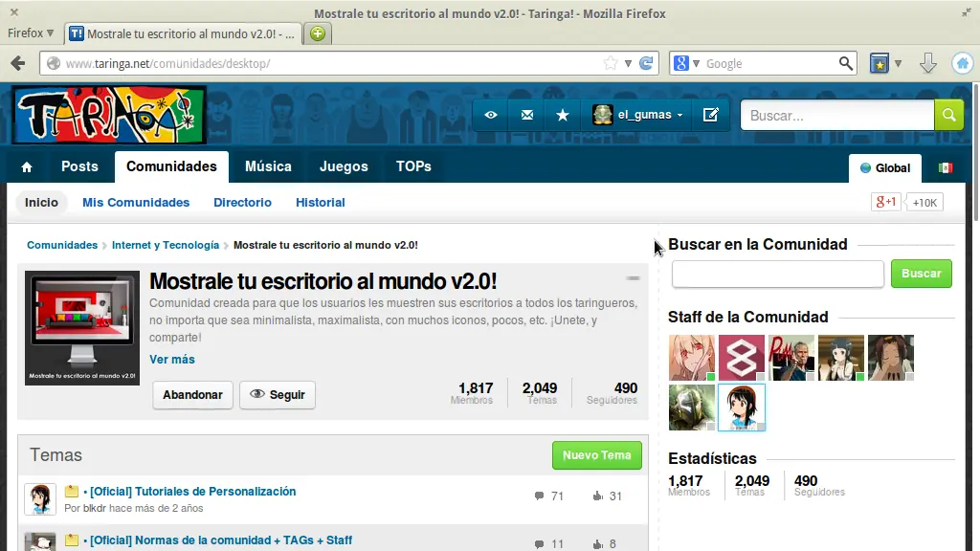Bookmark this page with the star icon
980x551 pixels.
(x=611, y=63)
